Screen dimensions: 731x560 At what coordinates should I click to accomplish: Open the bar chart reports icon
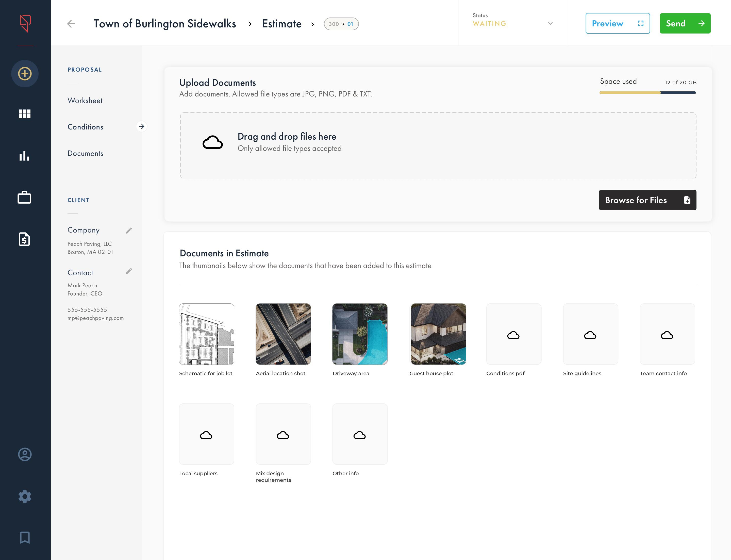25,156
